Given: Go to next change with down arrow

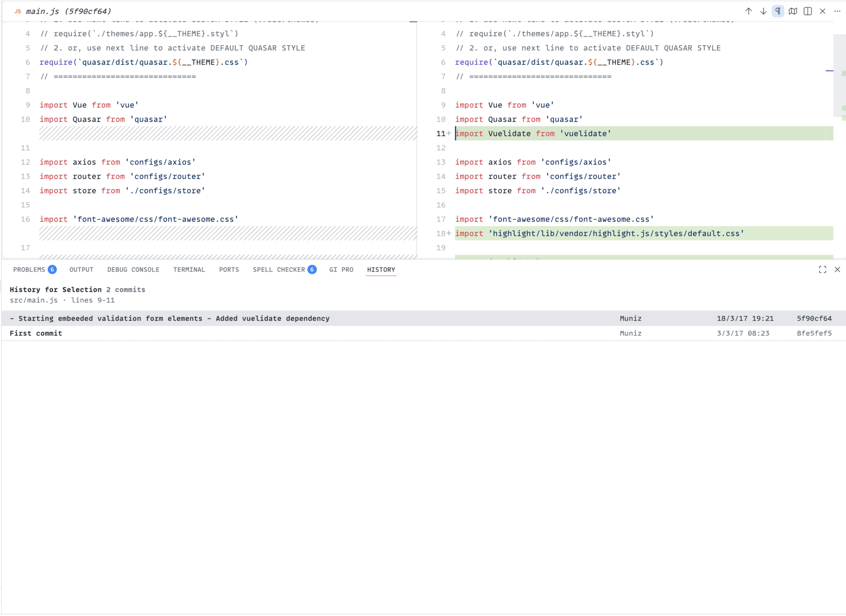Looking at the screenshot, I should [763, 11].
